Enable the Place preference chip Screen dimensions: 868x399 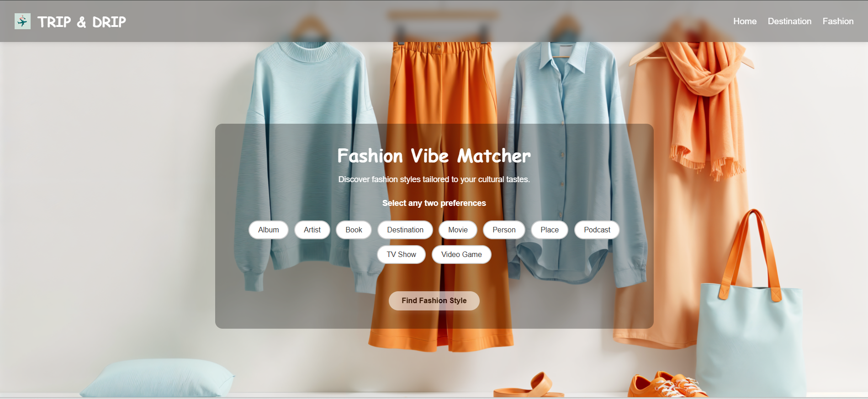click(550, 230)
